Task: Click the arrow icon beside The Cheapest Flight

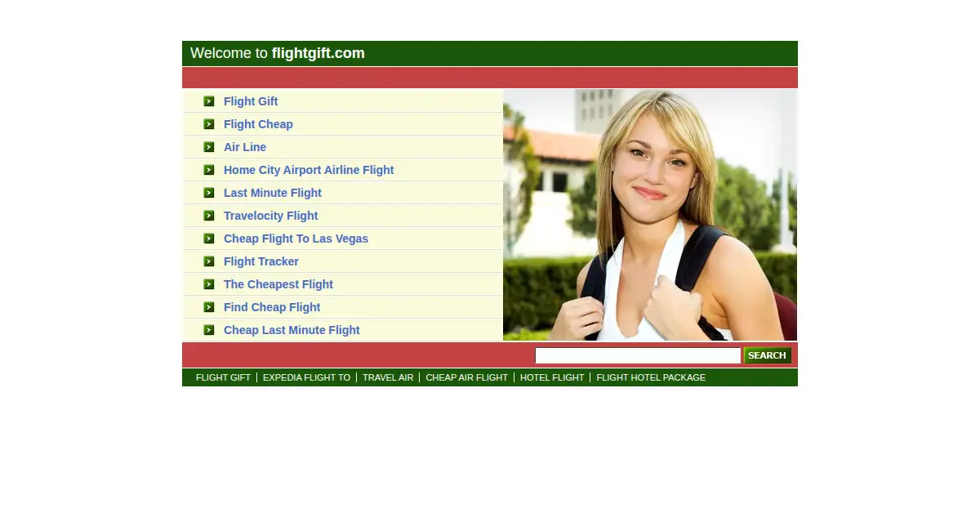Action: coord(209,284)
